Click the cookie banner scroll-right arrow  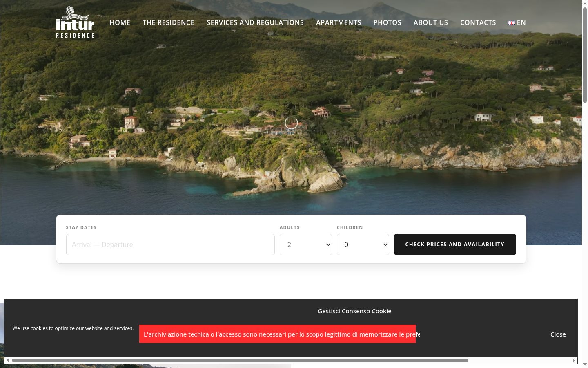click(x=574, y=360)
